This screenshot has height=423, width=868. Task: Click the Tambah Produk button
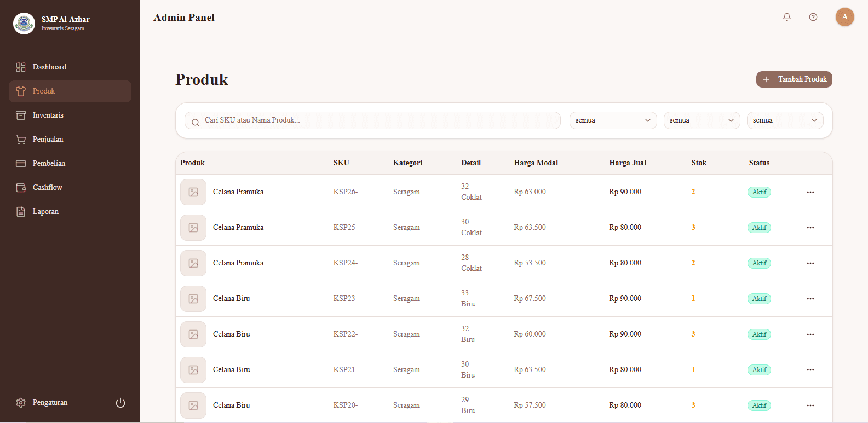tap(794, 79)
